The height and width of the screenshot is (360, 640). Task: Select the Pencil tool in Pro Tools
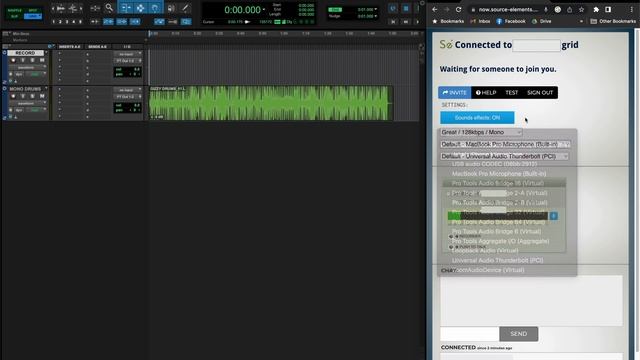point(185,8)
